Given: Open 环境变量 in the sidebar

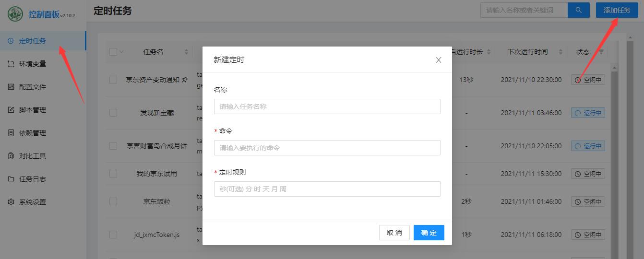Looking at the screenshot, I should tap(33, 64).
